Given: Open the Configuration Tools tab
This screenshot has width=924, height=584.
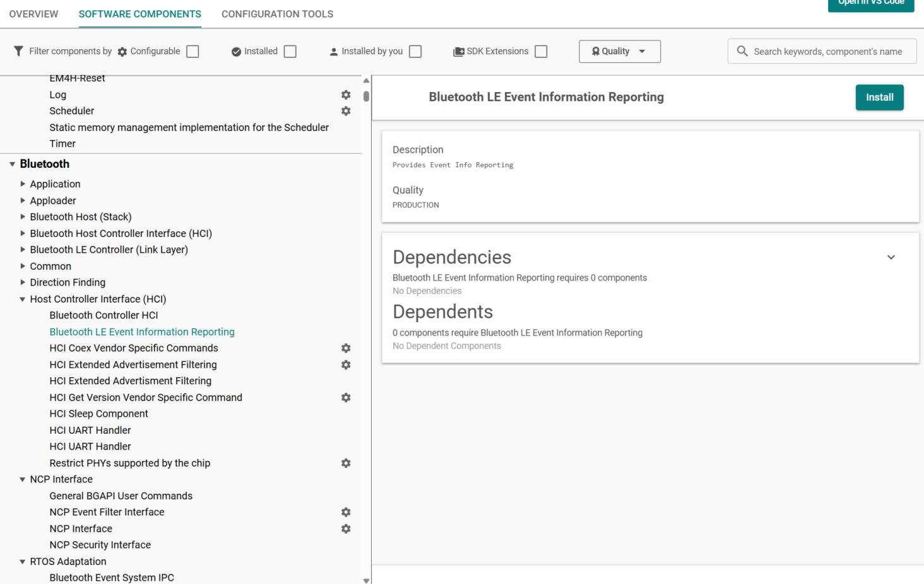Looking at the screenshot, I should (x=277, y=14).
